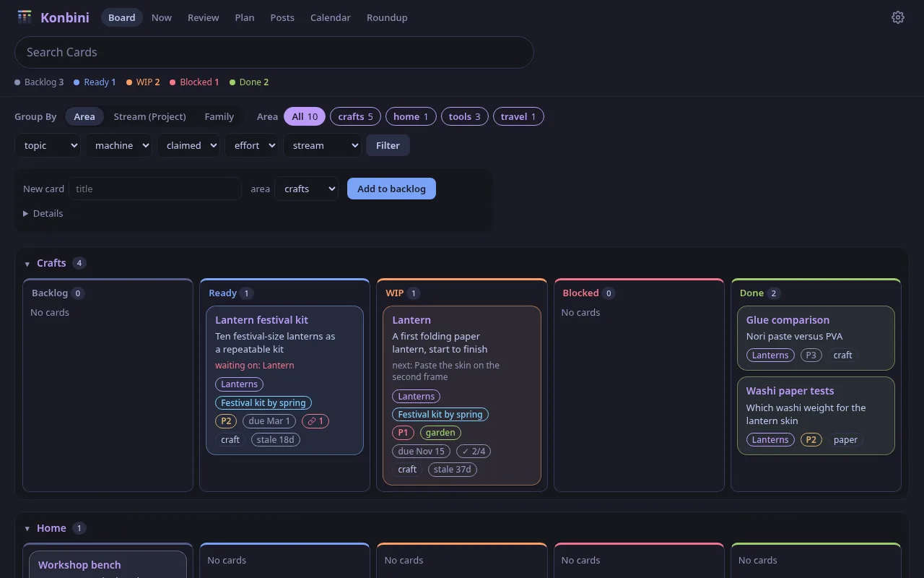This screenshot has height=578, width=924.
Task: Filter by the tools 3 area chip
Action: tap(464, 116)
